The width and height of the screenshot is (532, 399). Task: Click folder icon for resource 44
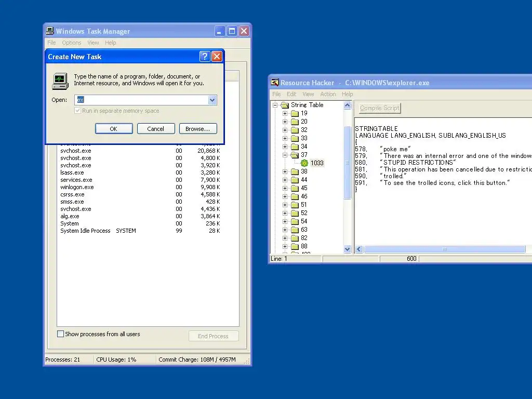pyautogui.click(x=295, y=180)
